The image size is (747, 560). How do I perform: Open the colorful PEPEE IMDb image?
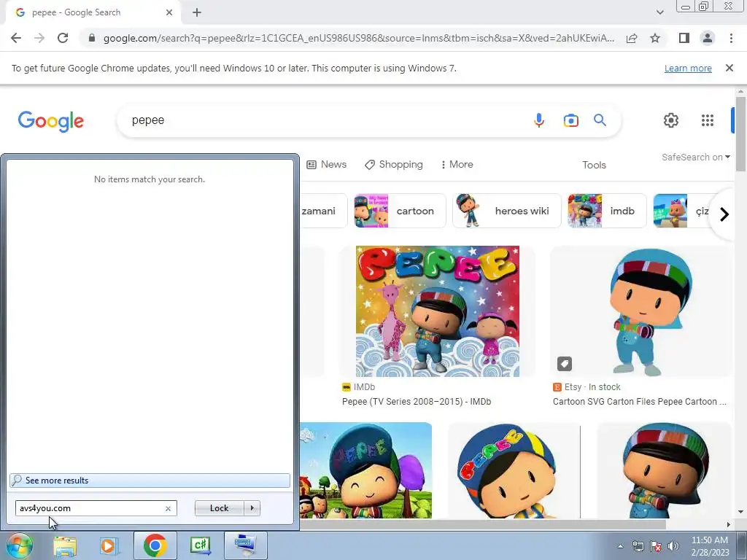tap(438, 311)
